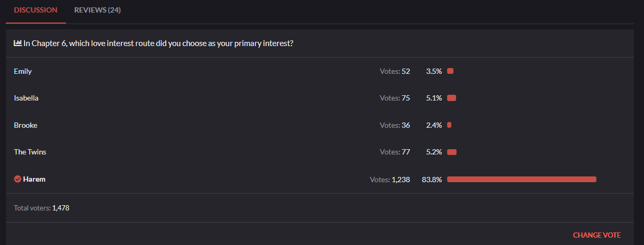Image resolution: width=644 pixels, height=245 pixels.
Task: Click Emily's 3.5% percentage value
Action: click(x=434, y=71)
